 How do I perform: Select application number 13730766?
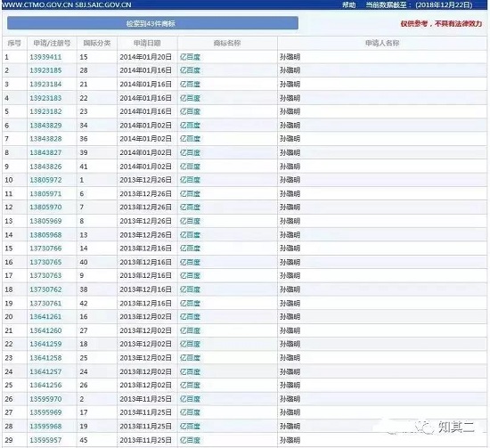[x=45, y=248]
